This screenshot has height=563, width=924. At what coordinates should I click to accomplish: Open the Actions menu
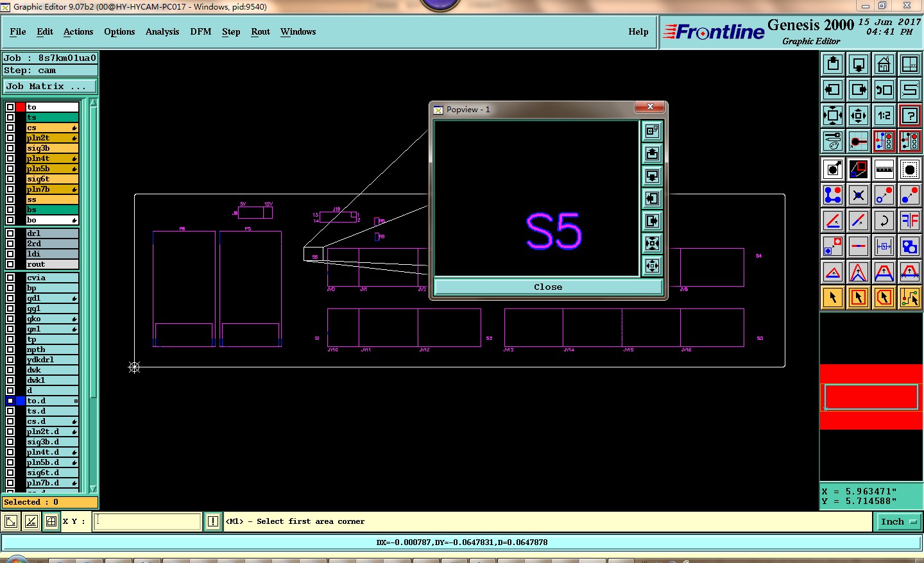(78, 31)
